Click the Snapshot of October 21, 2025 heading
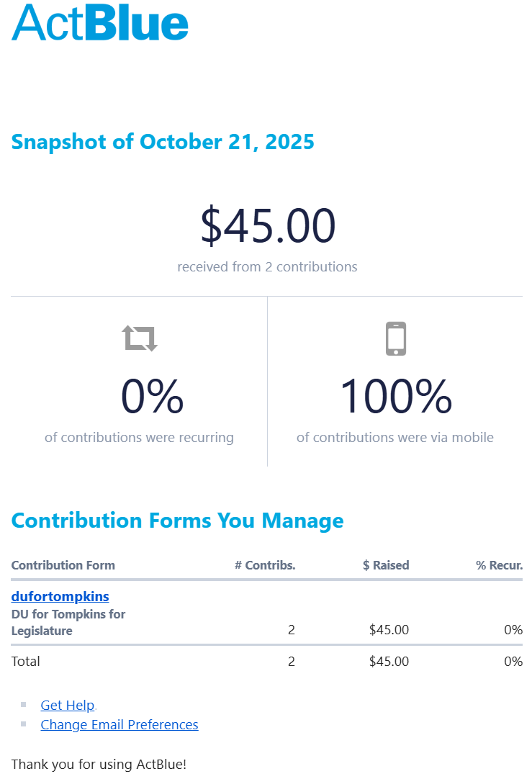This screenshot has width=532, height=779. pyautogui.click(x=163, y=142)
